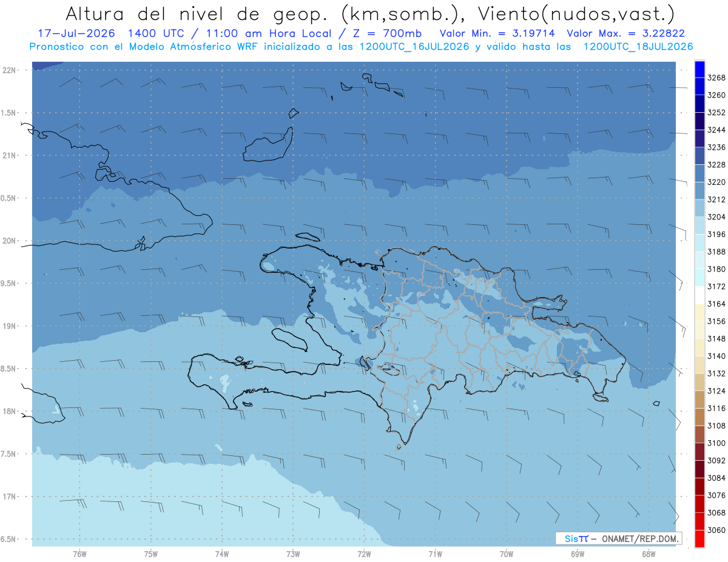This screenshot has width=728, height=562.
Task: Click the color bar label "3132"
Action: pos(716,373)
